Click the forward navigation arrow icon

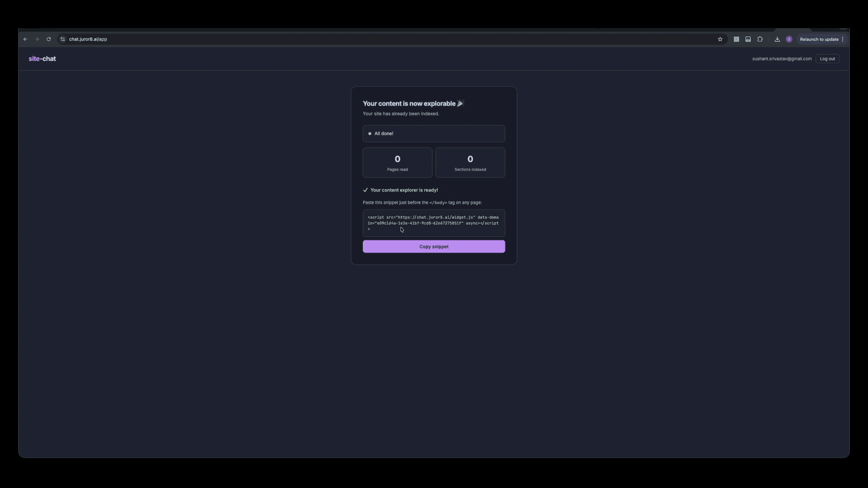[37, 39]
